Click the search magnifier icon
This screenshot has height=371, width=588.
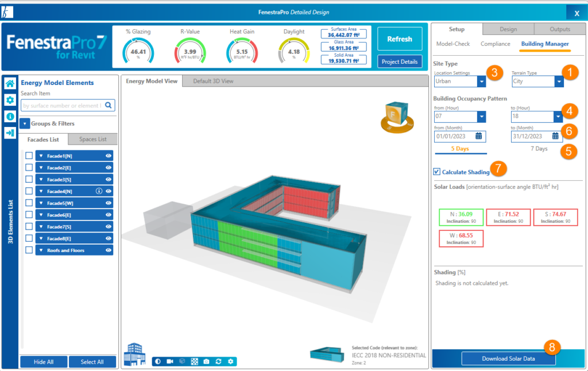pos(109,106)
